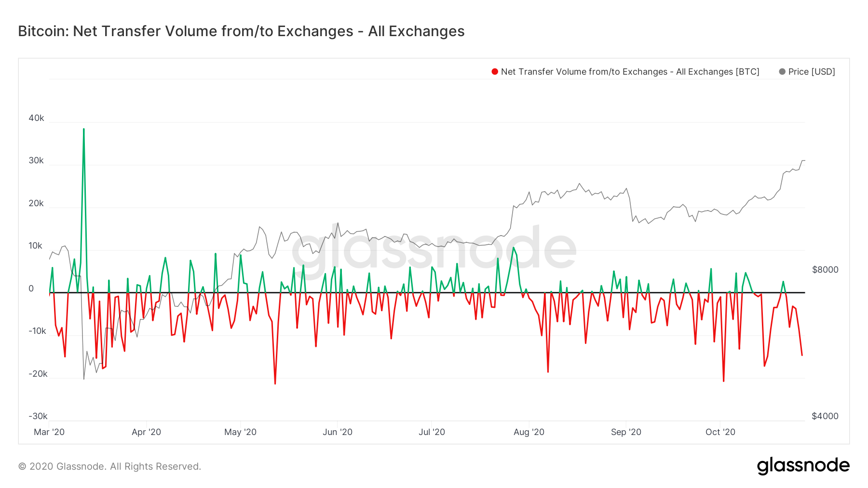Screen dimensions: 868x488
Task: Click the gray Price legend dot
Action: pyautogui.click(x=782, y=72)
